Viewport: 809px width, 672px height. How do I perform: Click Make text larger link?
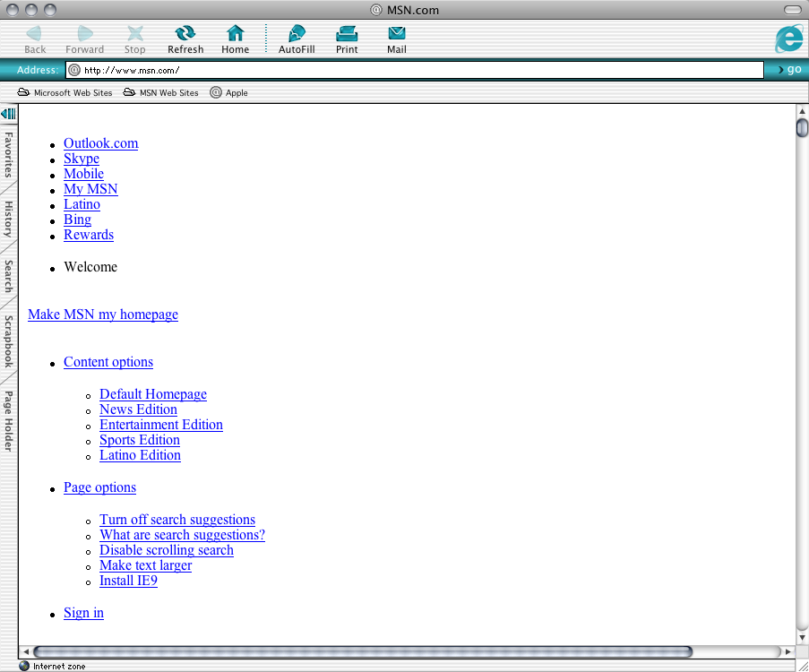[145, 565]
